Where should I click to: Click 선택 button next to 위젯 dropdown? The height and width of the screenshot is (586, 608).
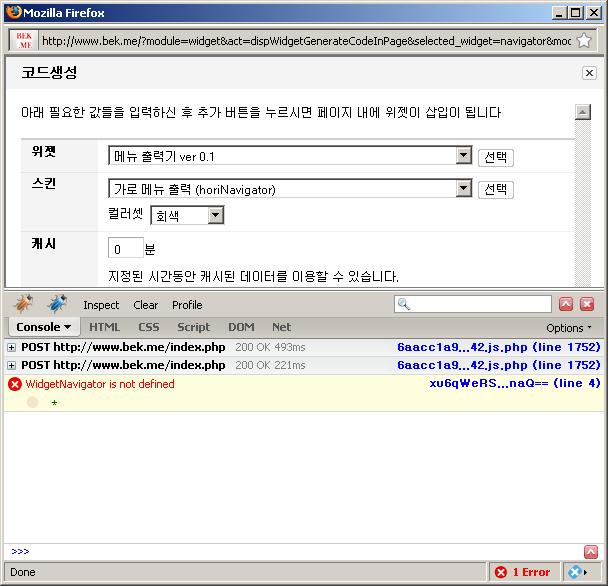pos(496,157)
